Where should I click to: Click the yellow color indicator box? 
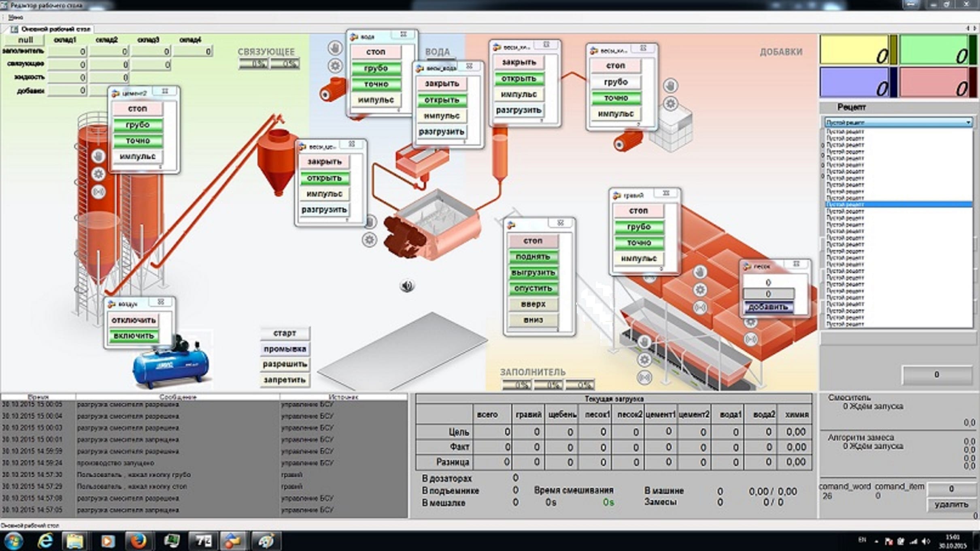[854, 49]
